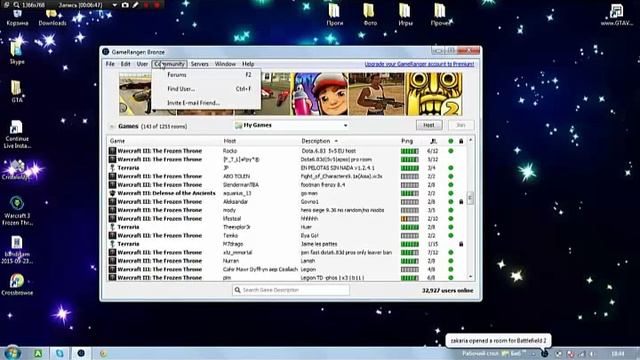
Task: Open the Корзина recycle bin icon
Action: click(x=17, y=18)
